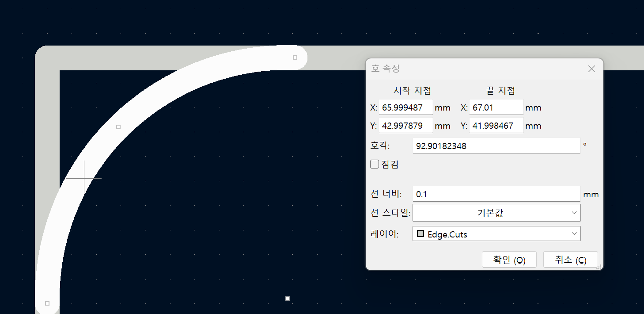
Task: Click the 레이어: label
Action: (385, 234)
